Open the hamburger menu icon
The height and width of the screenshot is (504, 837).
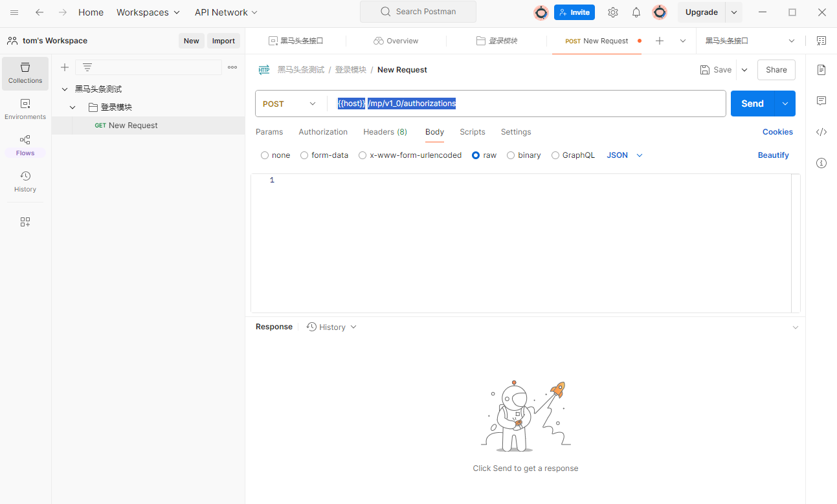[14, 12]
